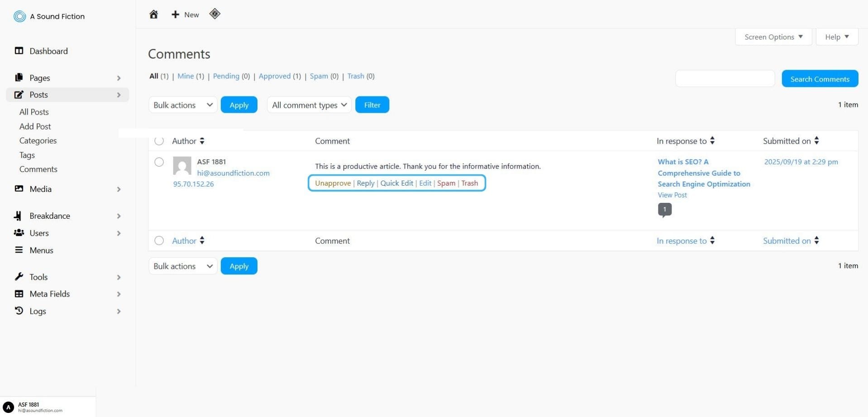The height and width of the screenshot is (417, 868).
Task: Switch to the Pending comments filter
Action: pos(226,76)
